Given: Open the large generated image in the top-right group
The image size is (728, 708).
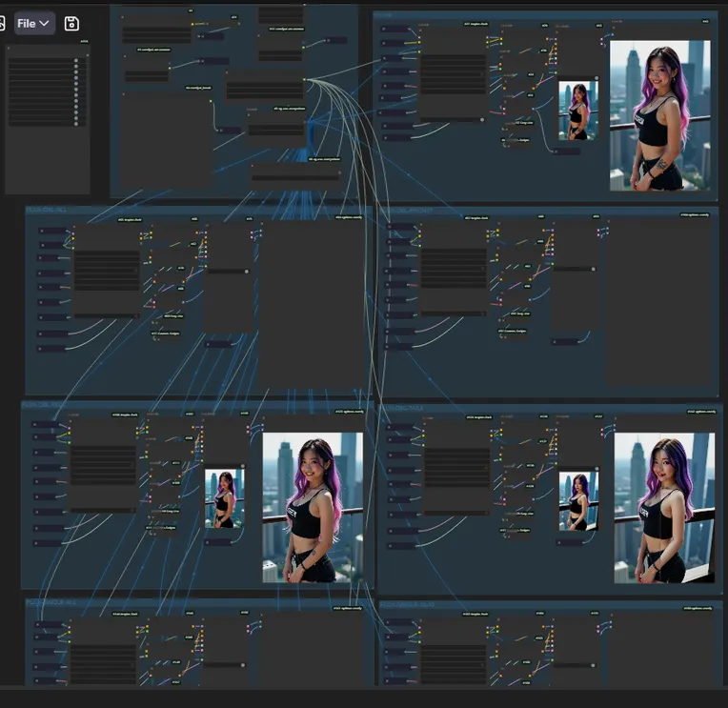Looking at the screenshot, I should pos(659,115).
